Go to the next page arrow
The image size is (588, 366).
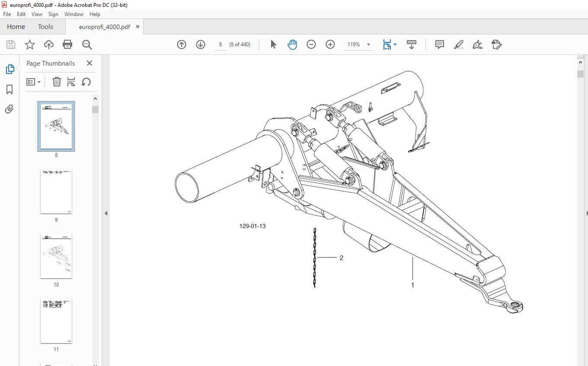[x=201, y=45]
